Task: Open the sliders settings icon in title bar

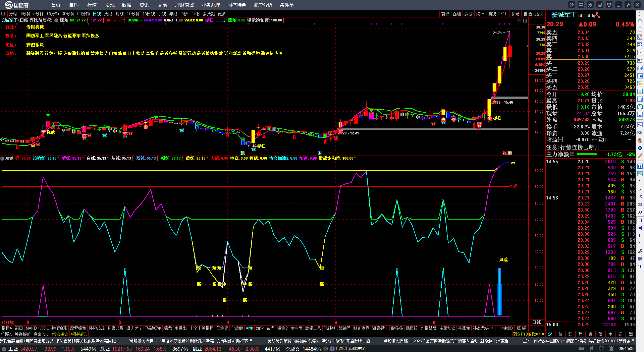Action: coord(581,5)
